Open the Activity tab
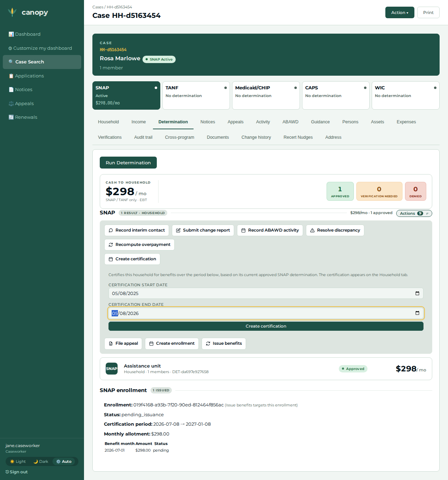The width and height of the screenshot is (448, 480). pyautogui.click(x=263, y=122)
